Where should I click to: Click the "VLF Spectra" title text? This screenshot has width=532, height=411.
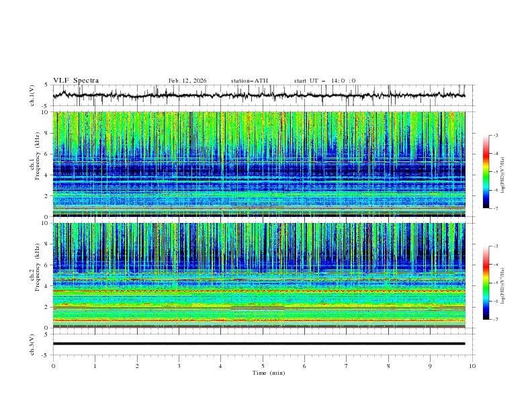click(76, 81)
